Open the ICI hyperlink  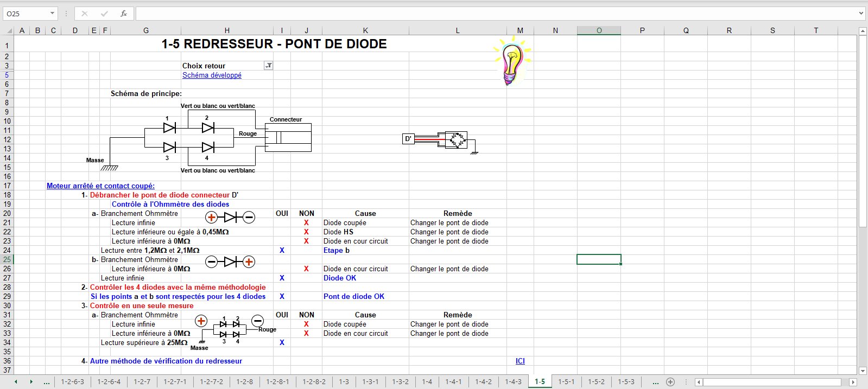click(x=520, y=361)
